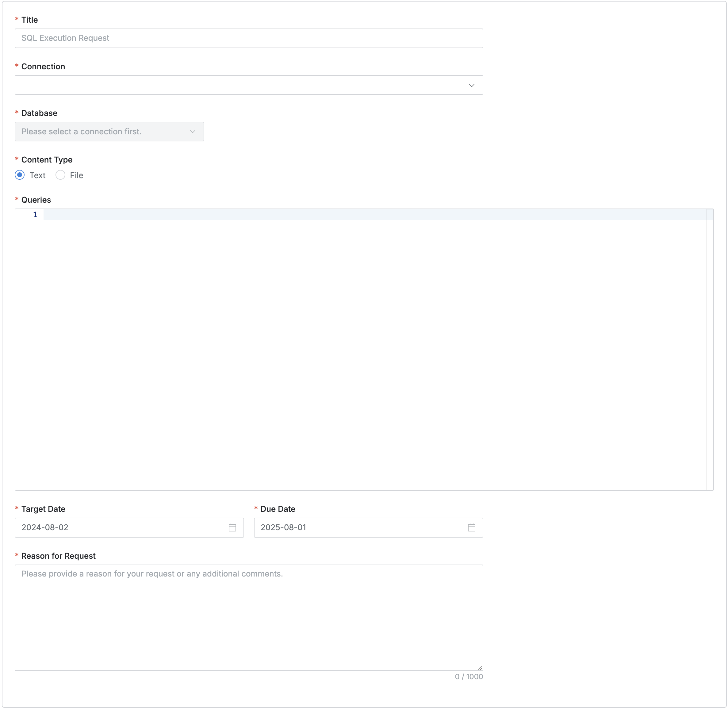Open the Database select box

click(x=101, y=132)
